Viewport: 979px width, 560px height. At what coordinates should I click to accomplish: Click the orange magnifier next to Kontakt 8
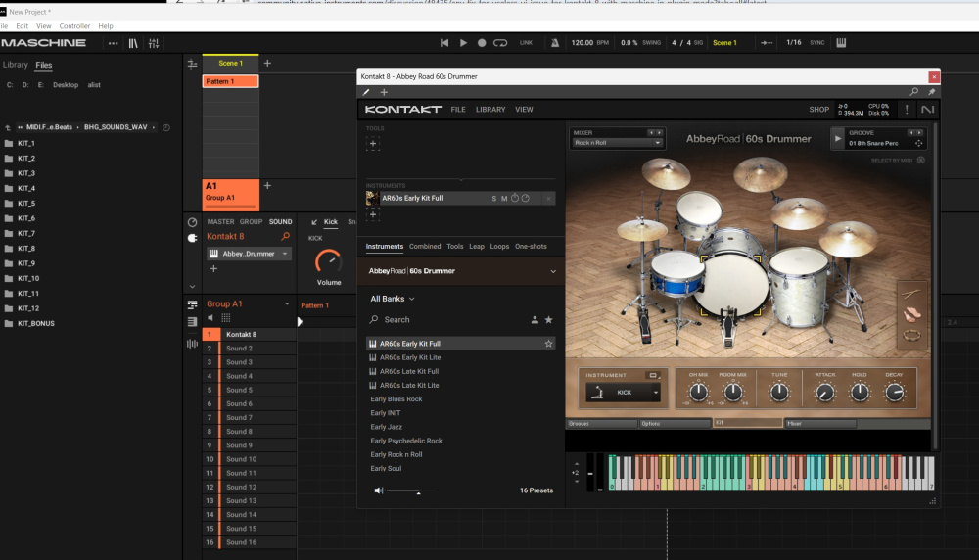286,236
